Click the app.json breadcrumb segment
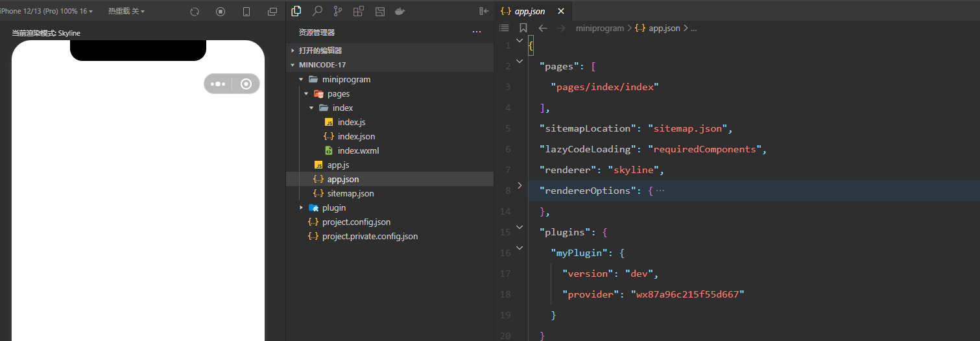The image size is (980, 341). 658,28
